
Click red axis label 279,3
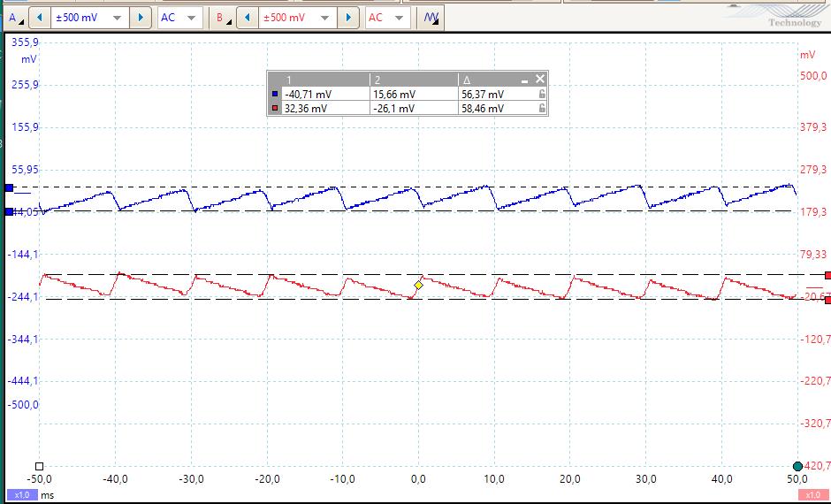pyautogui.click(x=813, y=170)
